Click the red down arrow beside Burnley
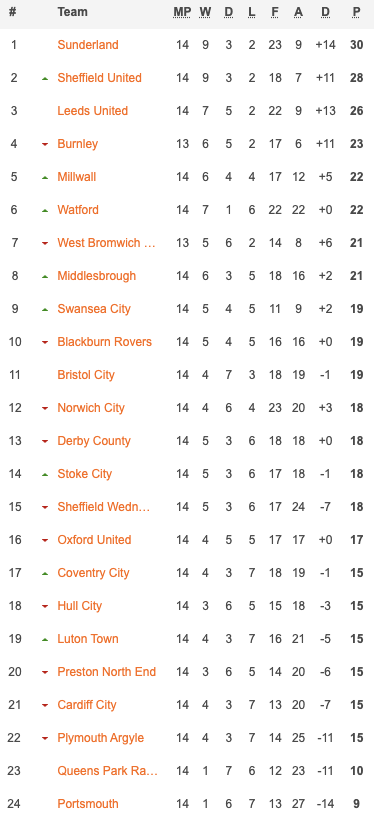Screen dimensions: 374x820 [45, 144]
